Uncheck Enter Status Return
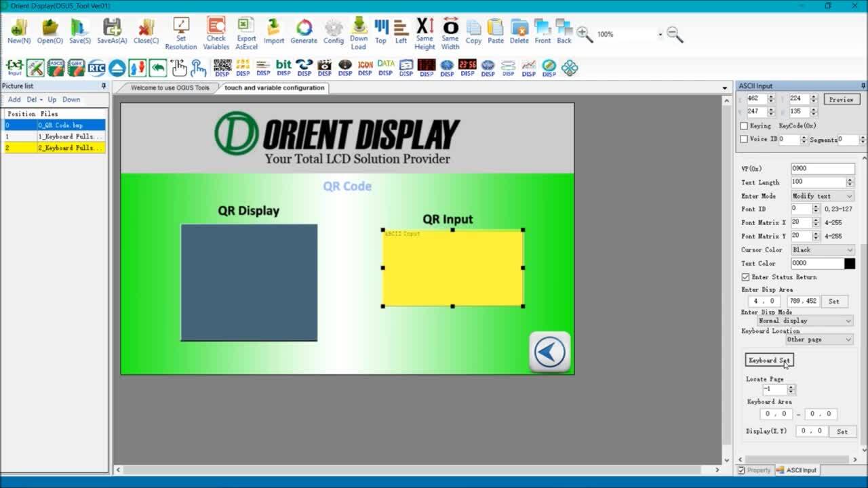Image resolution: width=868 pixels, height=488 pixels. pos(745,277)
